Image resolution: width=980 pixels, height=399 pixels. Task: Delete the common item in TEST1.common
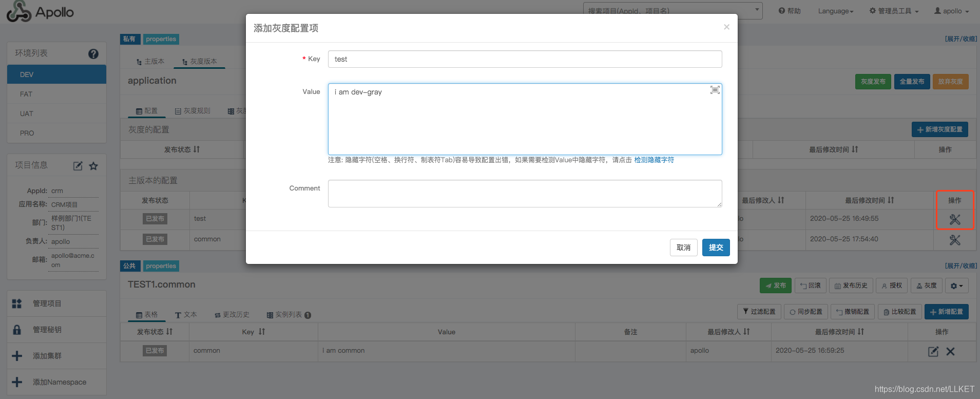click(950, 351)
